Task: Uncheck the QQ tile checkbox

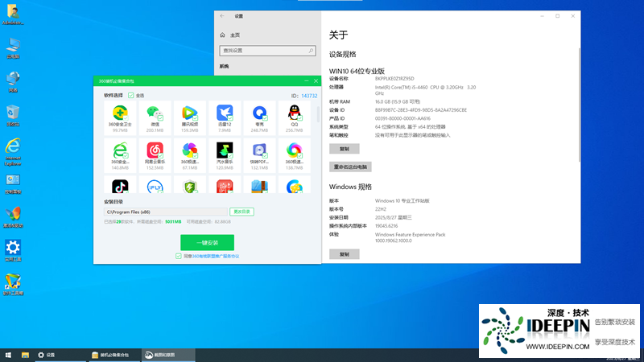Action: 299,117
